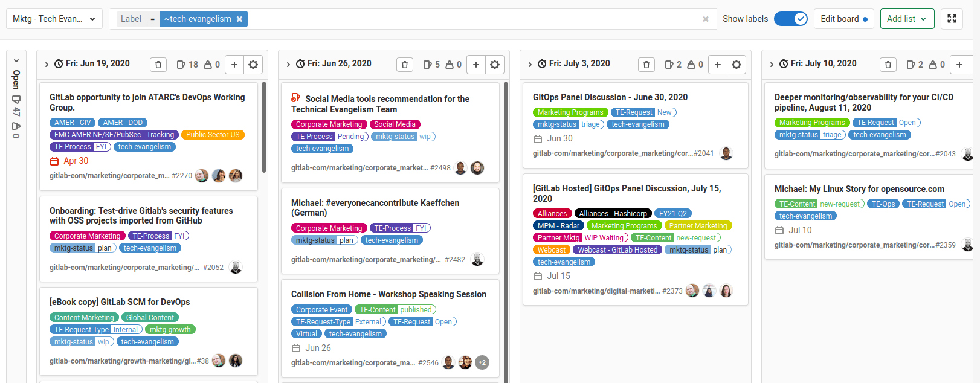This screenshot has height=383, width=980.
Task: Click the Content Marketing label
Action: [x=84, y=318]
